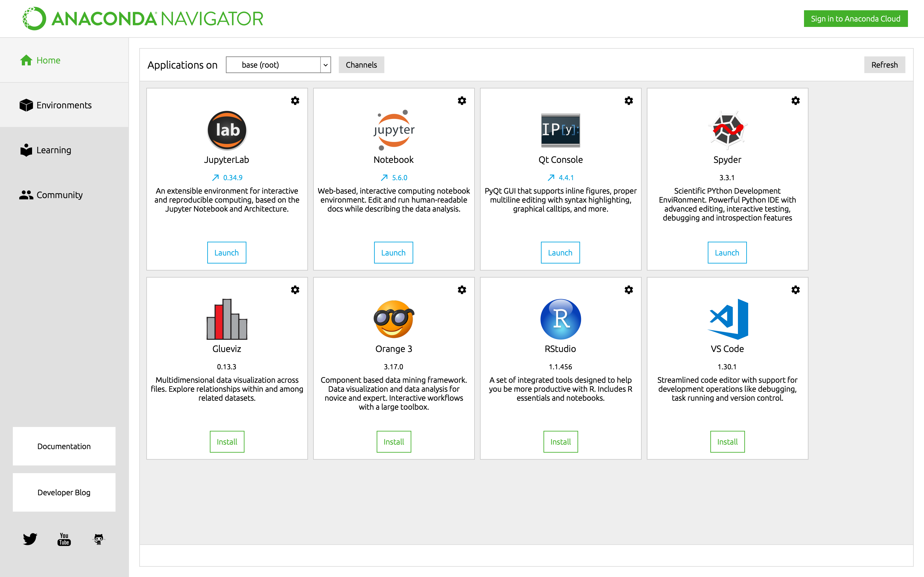Image resolution: width=924 pixels, height=577 pixels.
Task: Switch to the Environments tab
Action: 64,105
